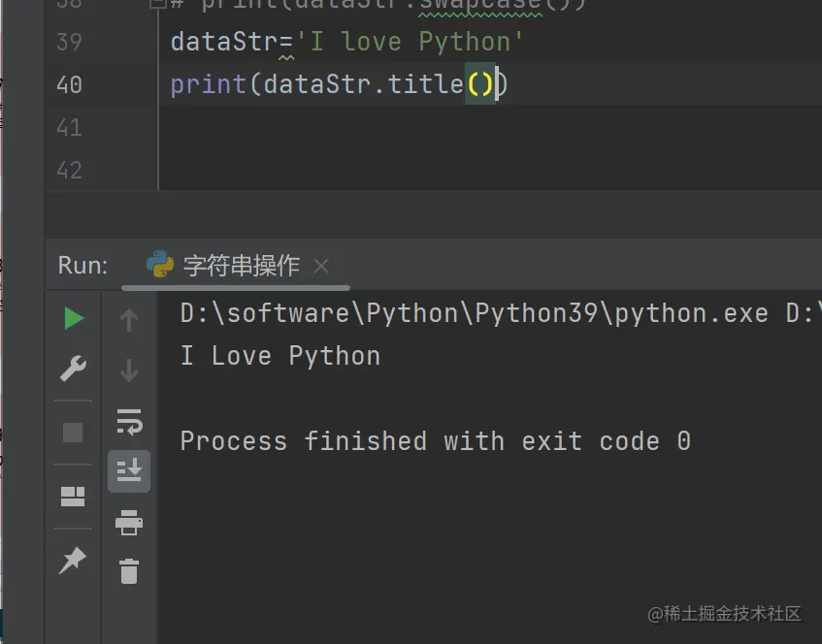
Task: Click the python.exe path output line
Action: (501, 313)
